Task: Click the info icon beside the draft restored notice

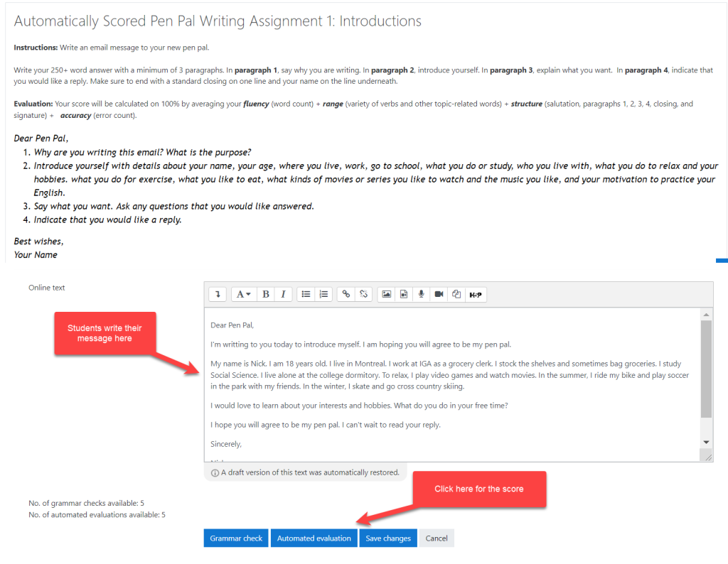Action: click(215, 473)
